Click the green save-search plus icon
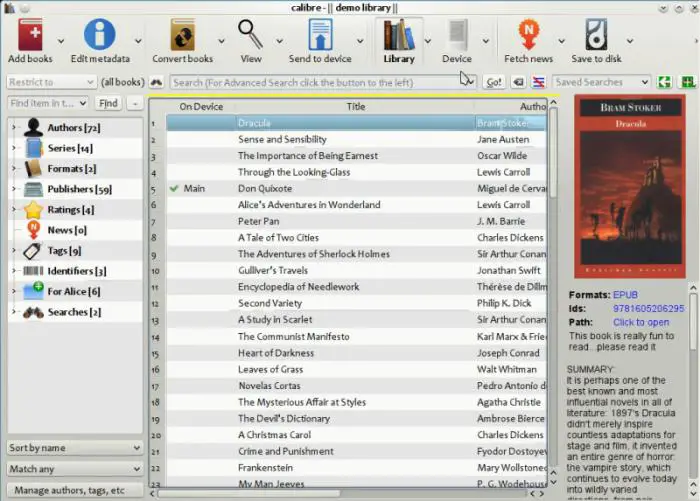 [x=688, y=82]
